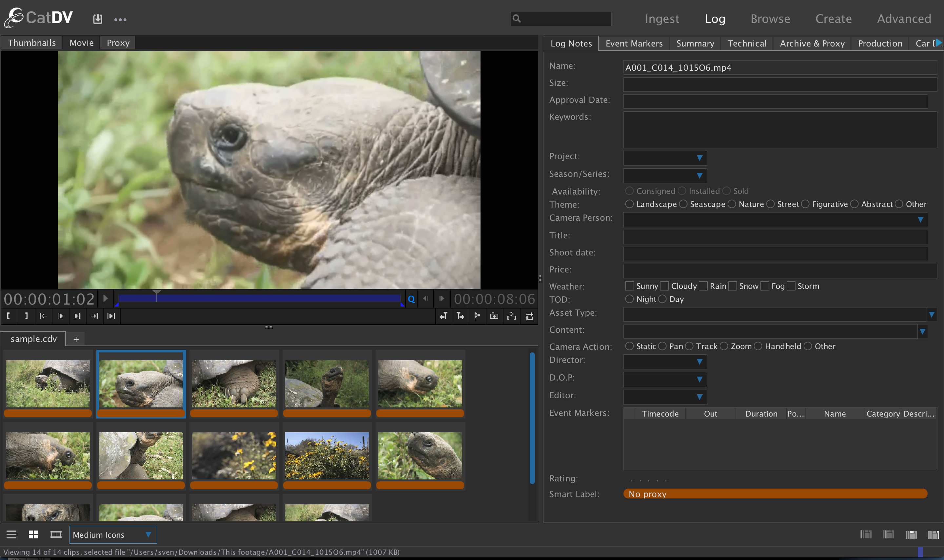The width and height of the screenshot is (944, 560).
Task: Select the Night time-of-day radio button
Action: tap(629, 299)
